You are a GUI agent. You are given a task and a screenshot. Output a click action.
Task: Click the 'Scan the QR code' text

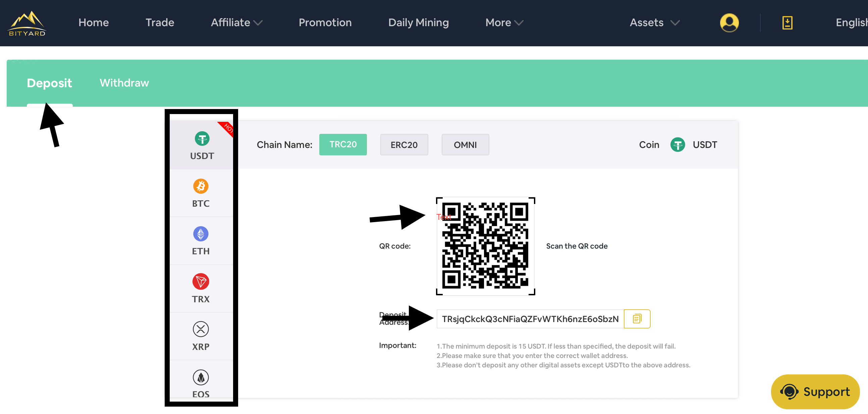pos(577,246)
